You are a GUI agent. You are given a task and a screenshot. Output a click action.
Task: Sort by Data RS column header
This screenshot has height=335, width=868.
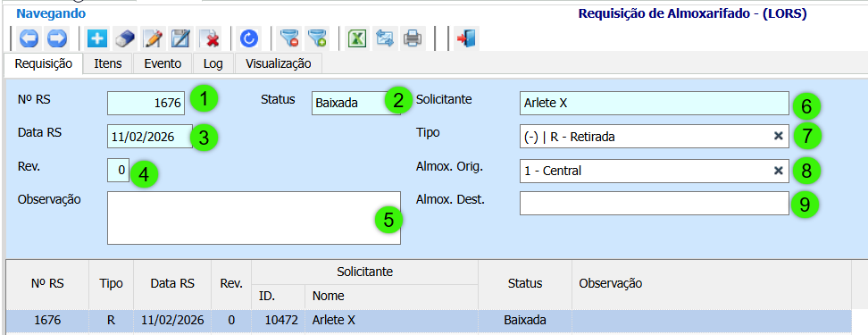(x=172, y=283)
